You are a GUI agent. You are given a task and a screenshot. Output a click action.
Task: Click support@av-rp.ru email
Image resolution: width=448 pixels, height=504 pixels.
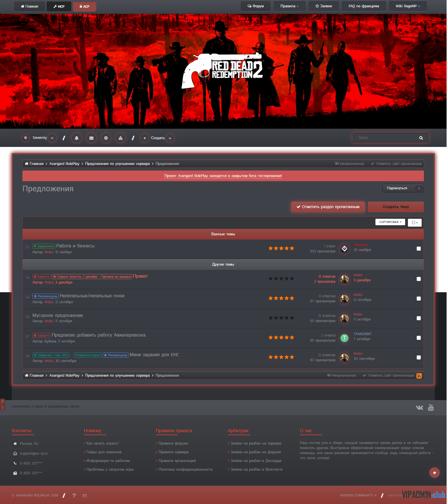click(x=34, y=454)
